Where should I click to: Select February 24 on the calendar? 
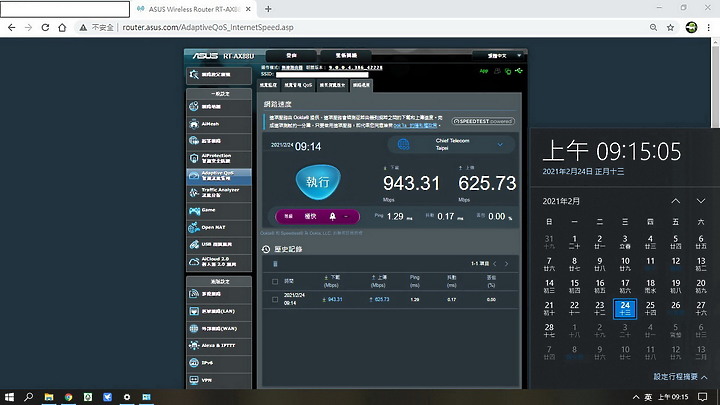click(625, 308)
